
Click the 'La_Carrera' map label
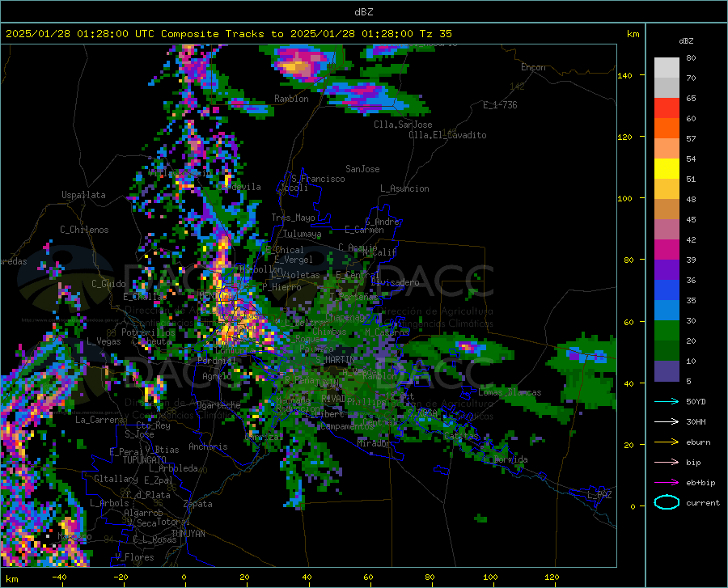[x=99, y=420]
